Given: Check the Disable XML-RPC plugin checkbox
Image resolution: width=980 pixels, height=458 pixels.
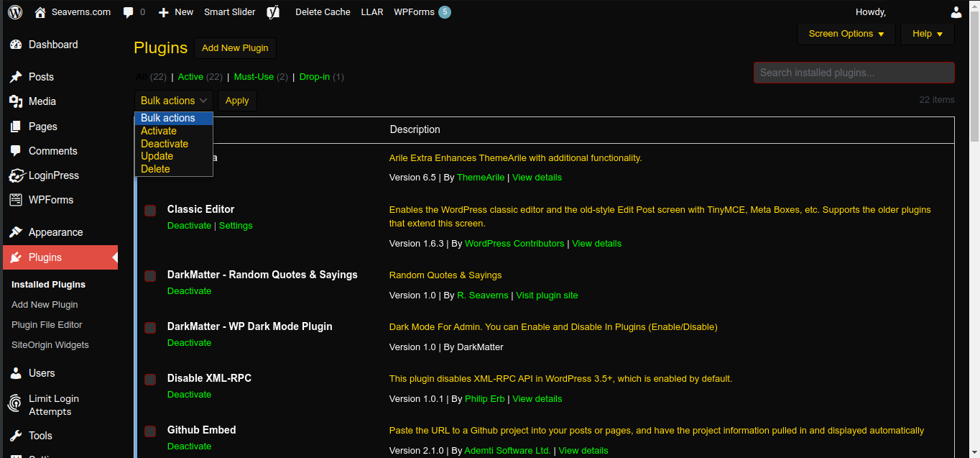Looking at the screenshot, I should [150, 380].
